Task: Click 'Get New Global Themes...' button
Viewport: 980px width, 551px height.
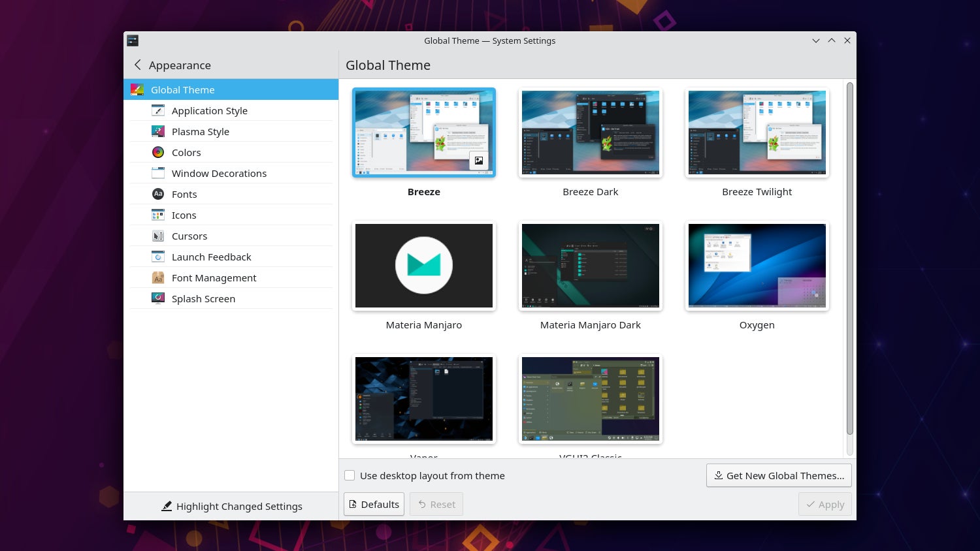Action: click(779, 476)
